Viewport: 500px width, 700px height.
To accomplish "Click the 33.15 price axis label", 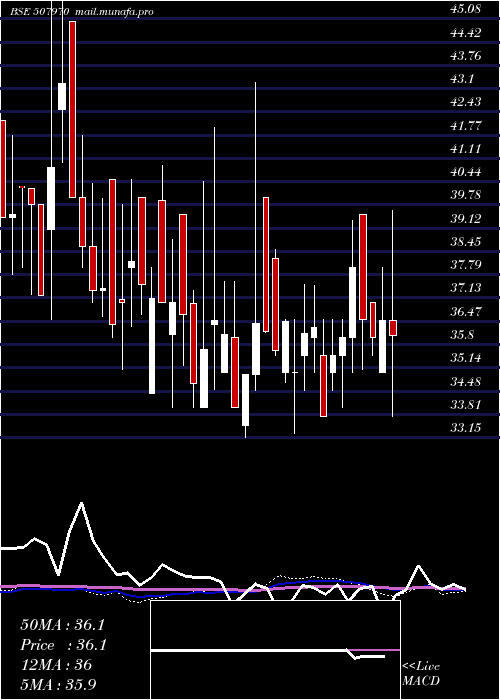I will (x=466, y=428).
